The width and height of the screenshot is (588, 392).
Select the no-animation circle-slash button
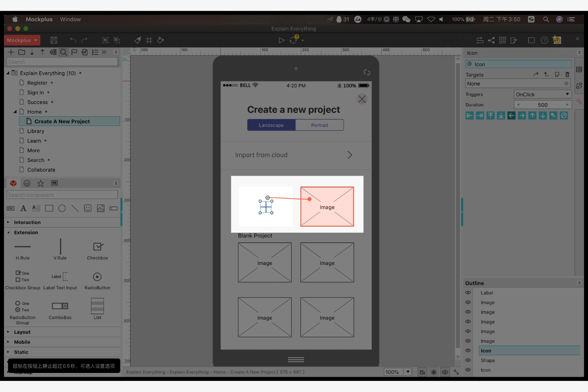point(564,116)
